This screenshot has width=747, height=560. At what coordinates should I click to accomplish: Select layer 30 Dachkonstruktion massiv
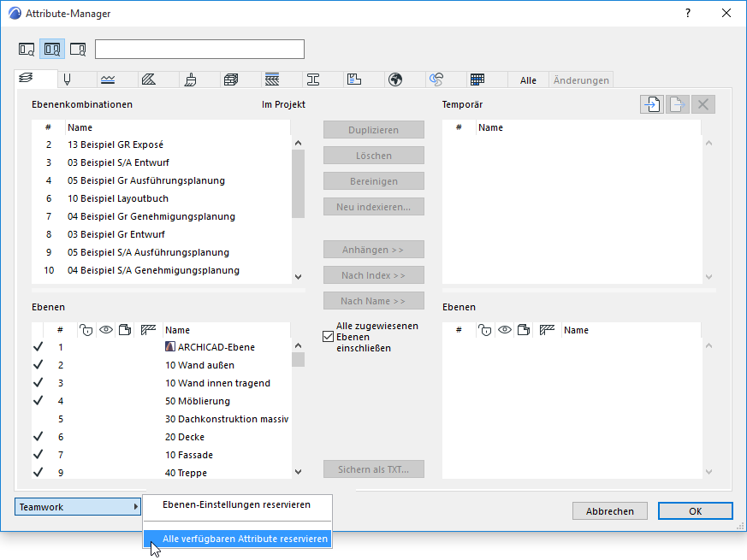tap(162, 419)
